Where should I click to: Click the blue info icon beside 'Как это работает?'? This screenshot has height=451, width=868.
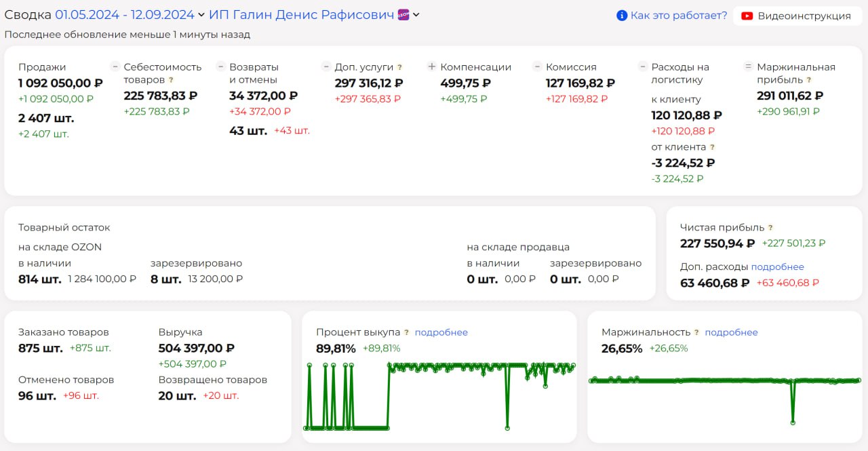point(622,16)
